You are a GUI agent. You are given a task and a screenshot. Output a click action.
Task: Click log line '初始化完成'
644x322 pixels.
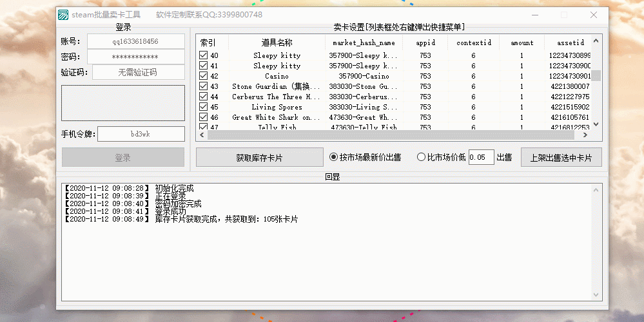pyautogui.click(x=174, y=188)
